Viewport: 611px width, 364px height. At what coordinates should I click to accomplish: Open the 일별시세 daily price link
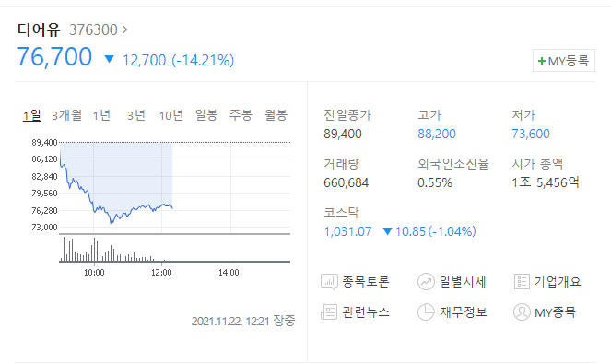click(x=463, y=282)
